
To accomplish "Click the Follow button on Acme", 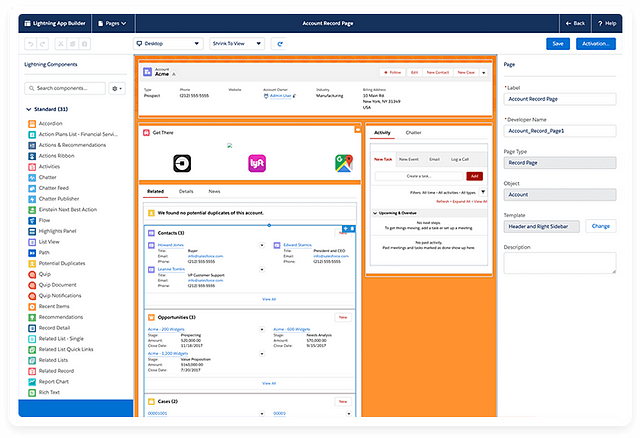I will click(393, 73).
